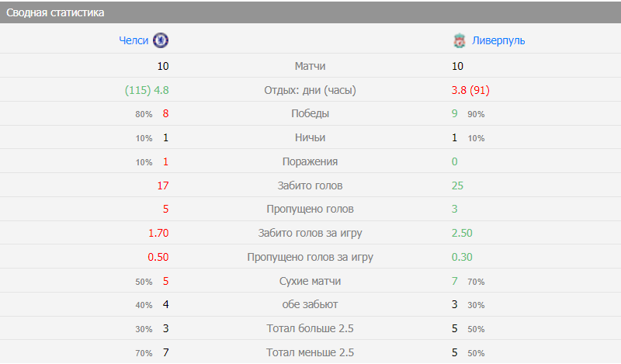The width and height of the screenshot is (621, 364).
Task: Click the Chelsea club crest icon
Action: [x=161, y=40]
